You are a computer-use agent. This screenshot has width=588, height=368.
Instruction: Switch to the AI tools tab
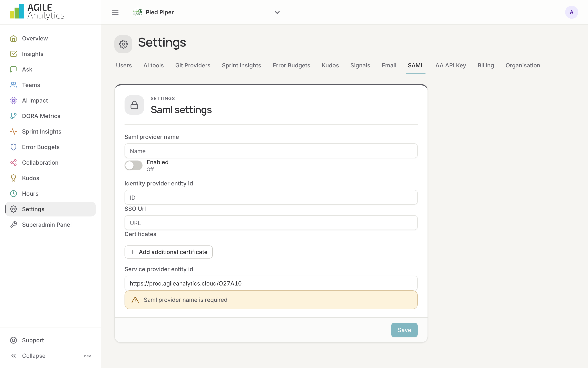coord(154,66)
